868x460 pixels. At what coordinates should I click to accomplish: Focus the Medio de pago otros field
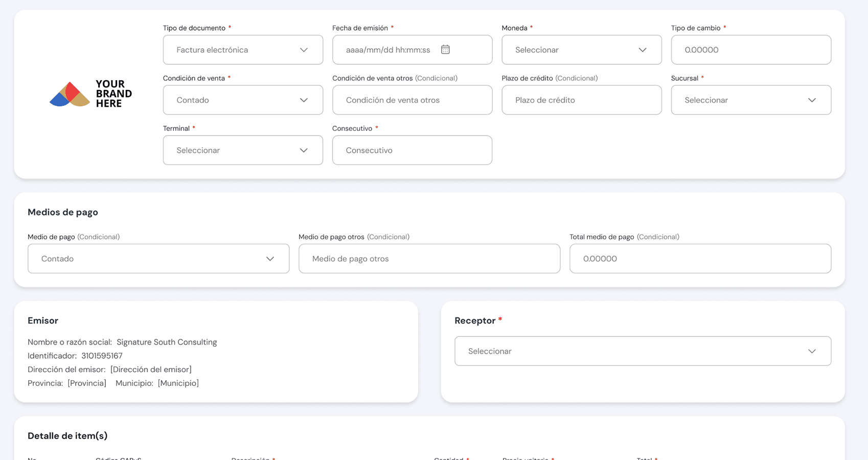point(429,259)
